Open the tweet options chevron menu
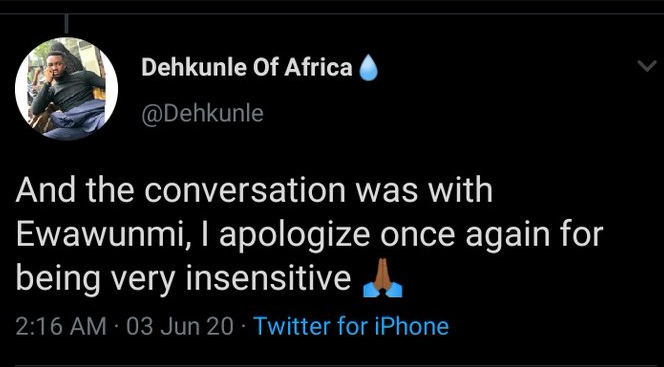Screen dimensions: 664x367 (x=647, y=66)
